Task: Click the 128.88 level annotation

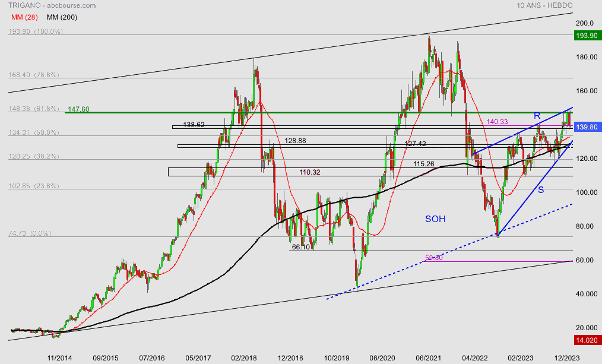Action: pyautogui.click(x=295, y=141)
